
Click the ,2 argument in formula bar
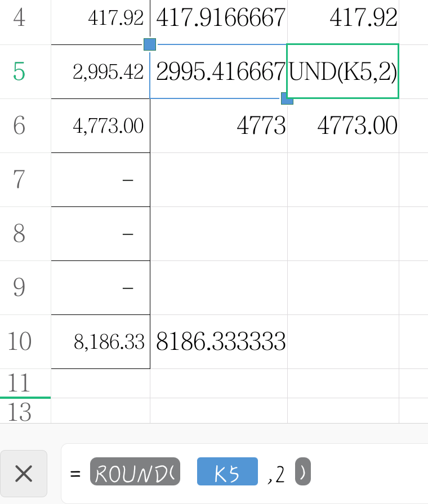[x=277, y=474]
